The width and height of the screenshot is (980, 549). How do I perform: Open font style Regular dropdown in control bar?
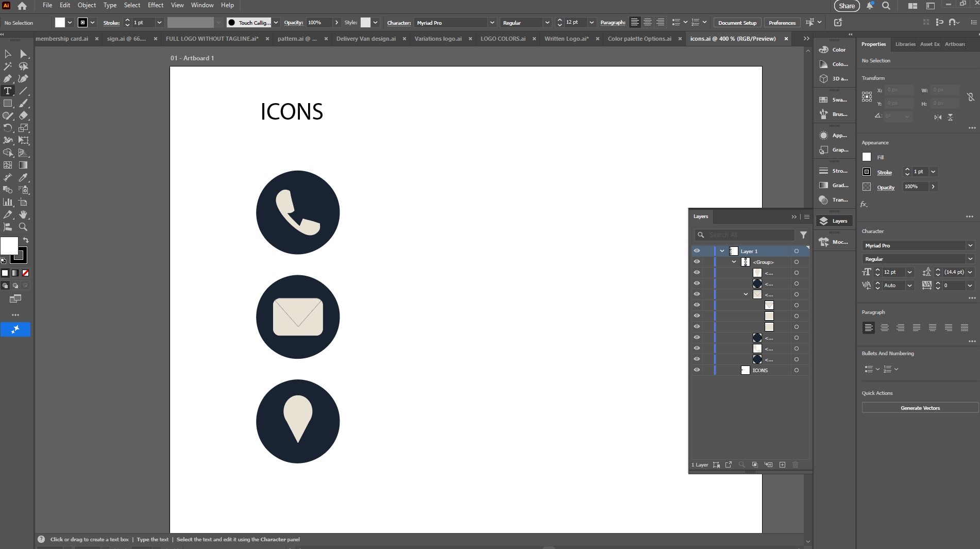point(547,23)
